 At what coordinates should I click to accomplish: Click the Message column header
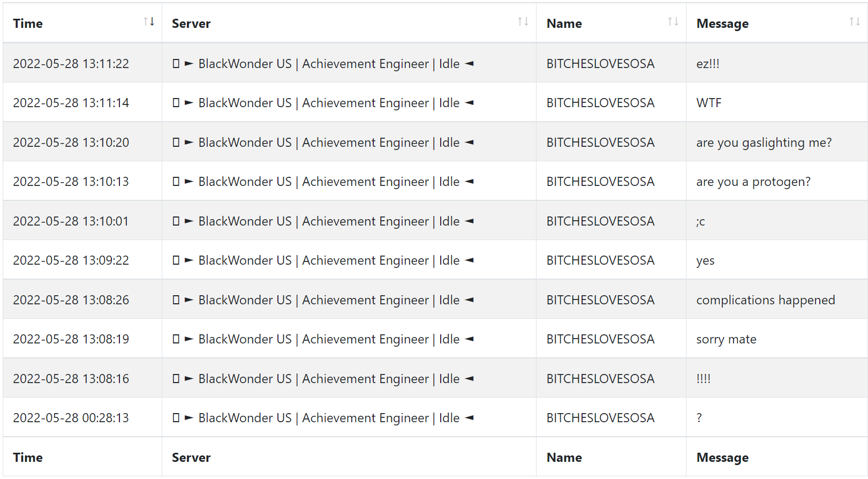pos(777,23)
